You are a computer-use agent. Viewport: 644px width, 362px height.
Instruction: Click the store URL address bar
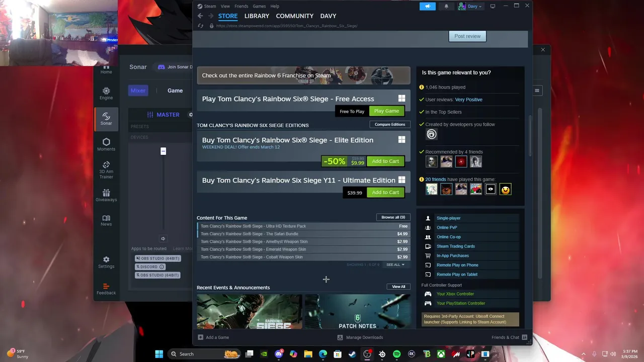(287, 26)
